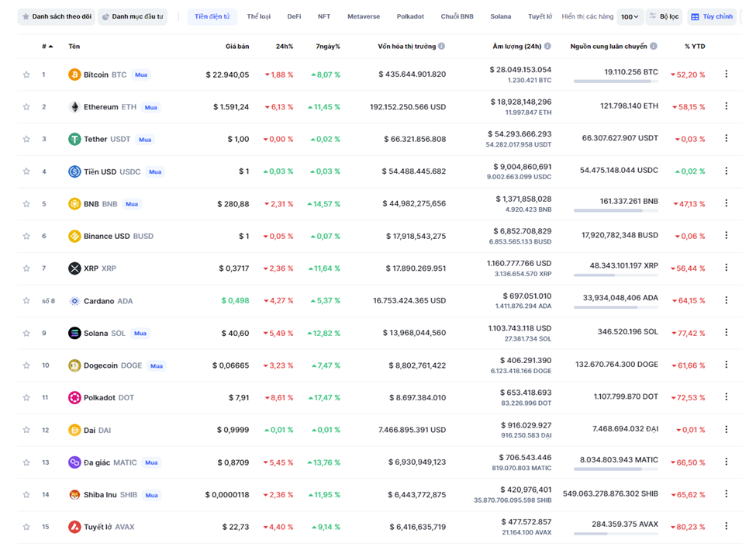Image resolution: width=756 pixels, height=547 pixels.
Task: Open the three-dot menu for Tether row
Action: pos(726,138)
